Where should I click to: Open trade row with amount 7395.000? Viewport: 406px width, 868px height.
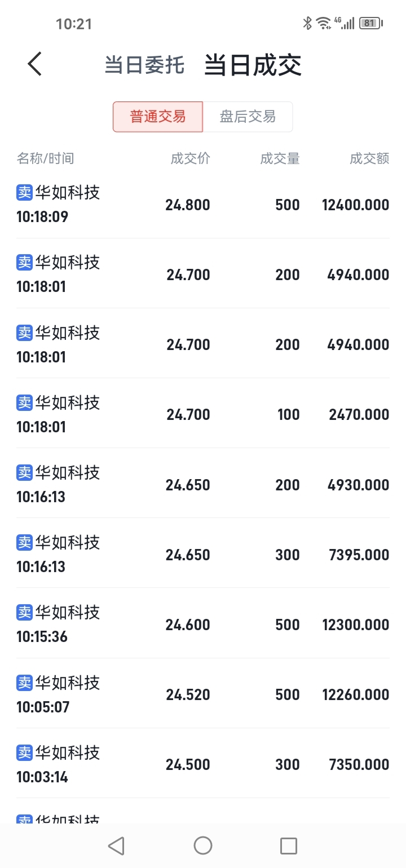(x=203, y=553)
